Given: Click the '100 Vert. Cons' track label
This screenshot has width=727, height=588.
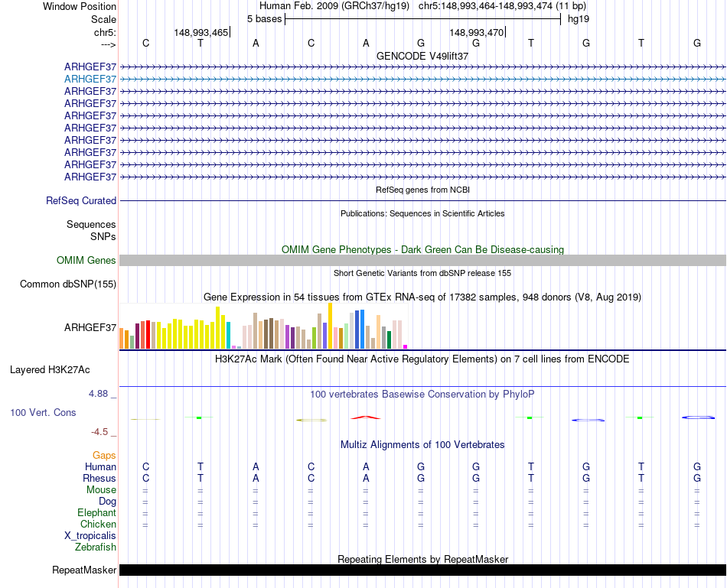Looking at the screenshot, I should click(x=43, y=412).
